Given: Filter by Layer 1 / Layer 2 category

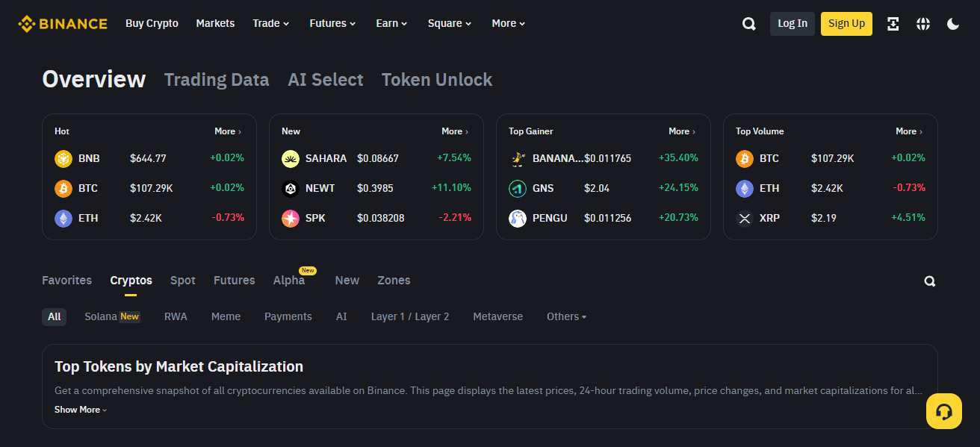Looking at the screenshot, I should point(410,316).
